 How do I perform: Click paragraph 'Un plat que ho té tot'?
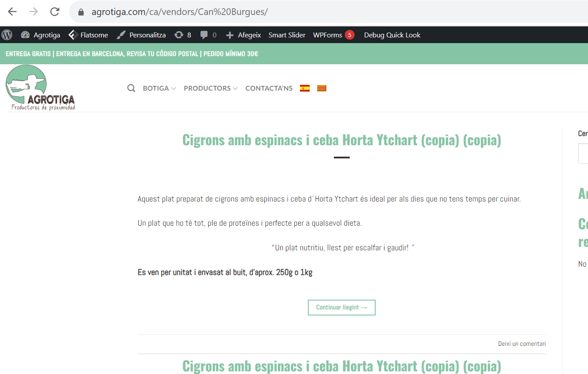pyautogui.click(x=250, y=223)
